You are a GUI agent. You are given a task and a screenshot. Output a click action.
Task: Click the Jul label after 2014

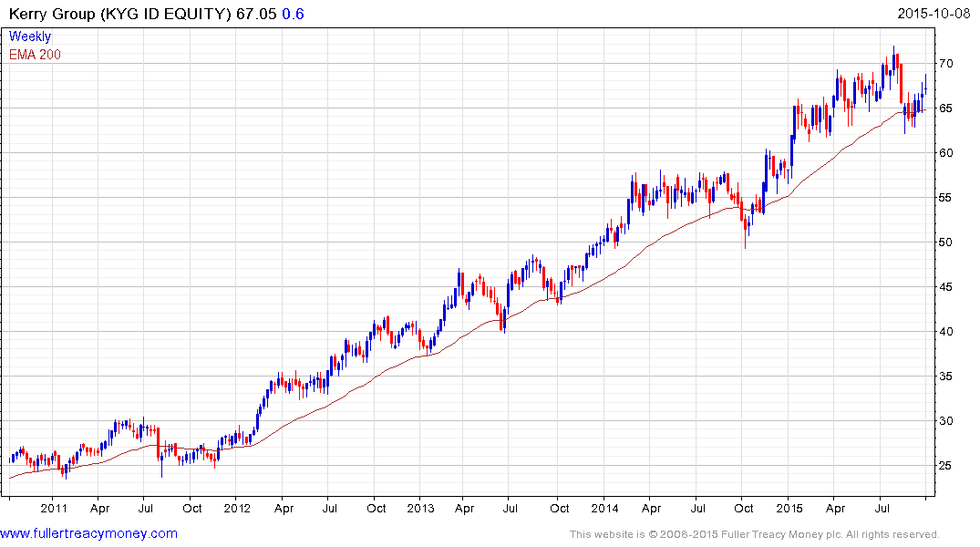[x=697, y=508]
